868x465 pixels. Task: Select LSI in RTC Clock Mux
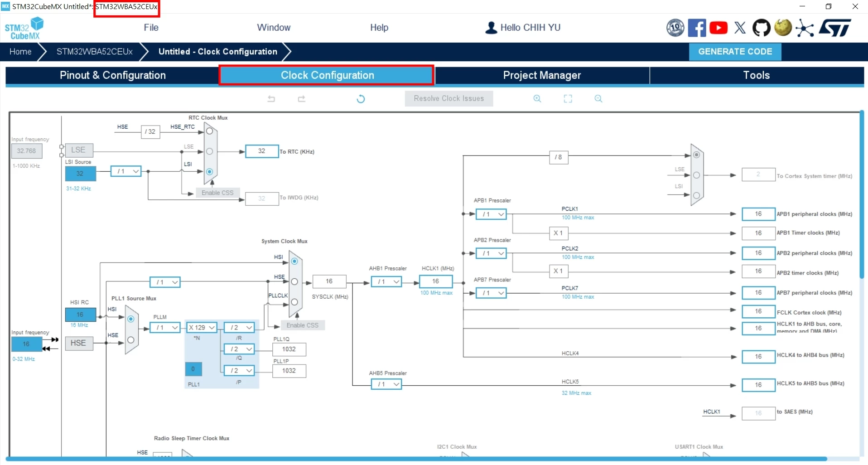click(x=209, y=172)
